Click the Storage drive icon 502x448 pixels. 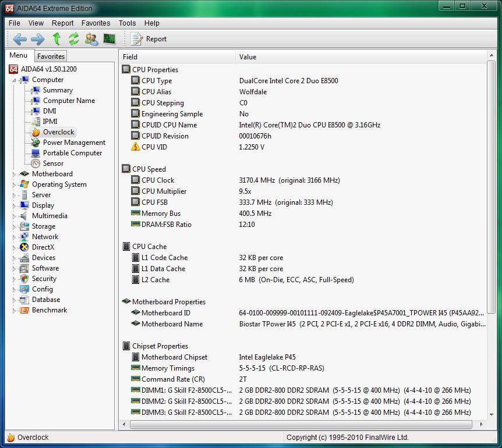click(24, 226)
